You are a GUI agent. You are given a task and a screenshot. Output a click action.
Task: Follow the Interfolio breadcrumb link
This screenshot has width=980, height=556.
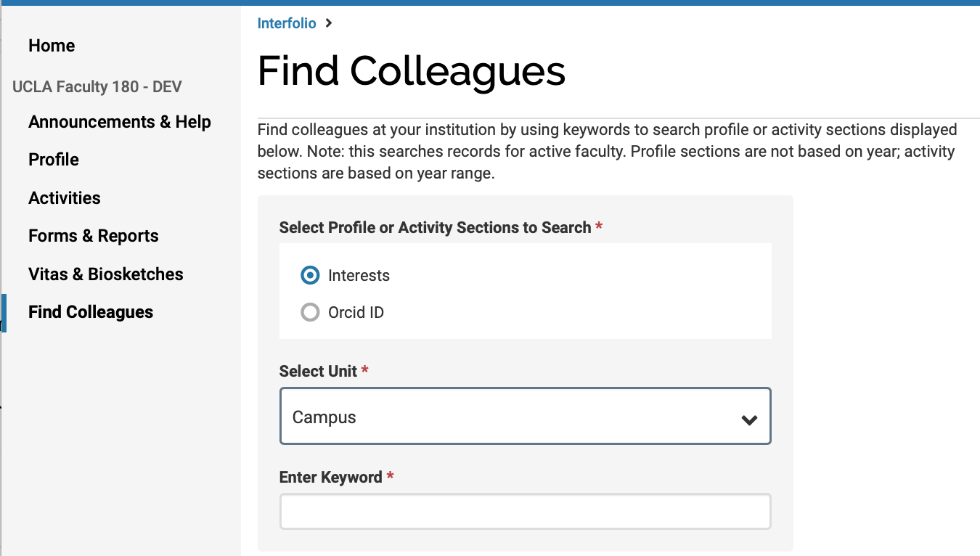[x=287, y=23]
